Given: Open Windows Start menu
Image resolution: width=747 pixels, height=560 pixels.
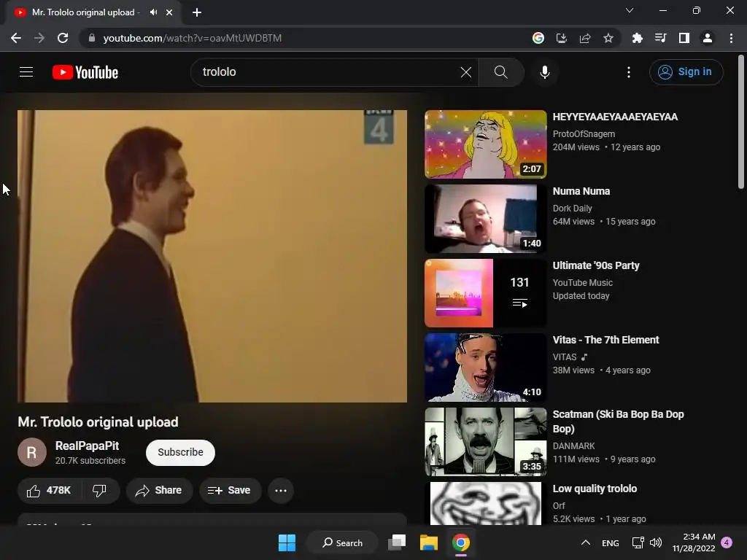Looking at the screenshot, I should pyautogui.click(x=287, y=542).
